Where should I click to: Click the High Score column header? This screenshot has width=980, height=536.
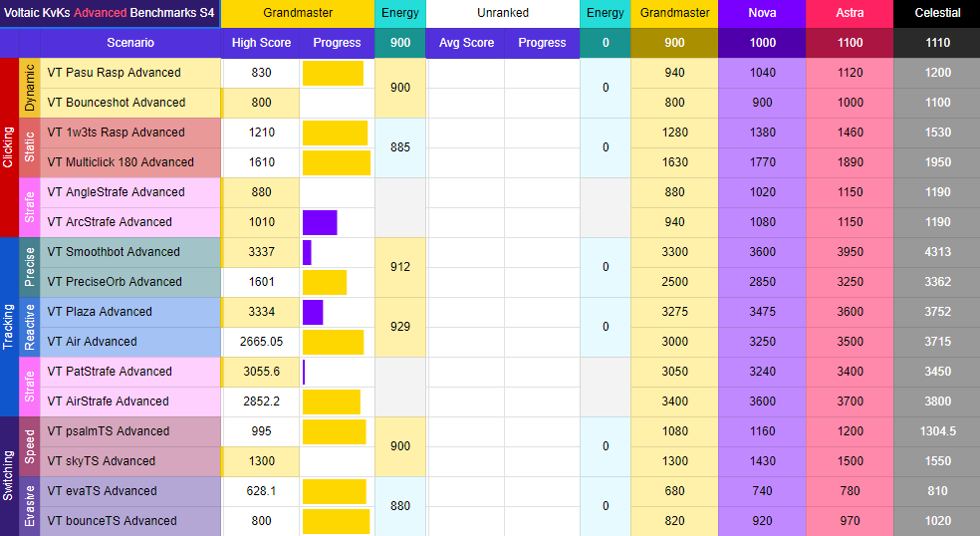(261, 43)
